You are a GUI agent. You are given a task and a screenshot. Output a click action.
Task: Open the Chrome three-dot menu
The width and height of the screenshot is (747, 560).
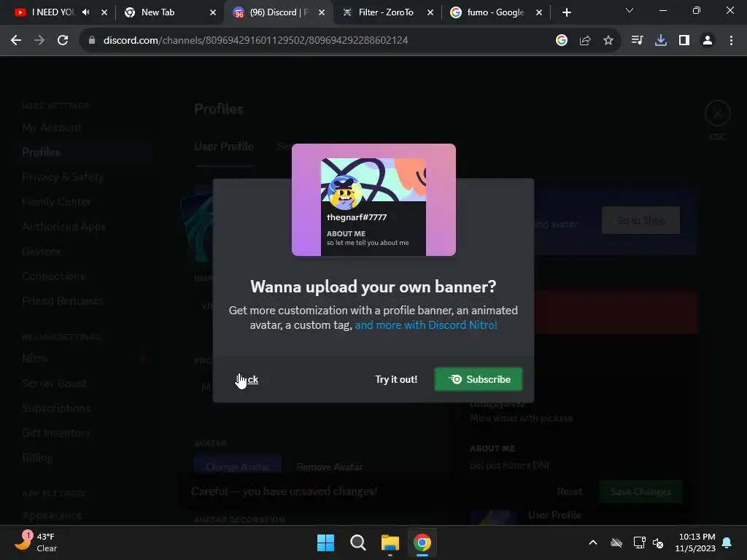point(731,41)
